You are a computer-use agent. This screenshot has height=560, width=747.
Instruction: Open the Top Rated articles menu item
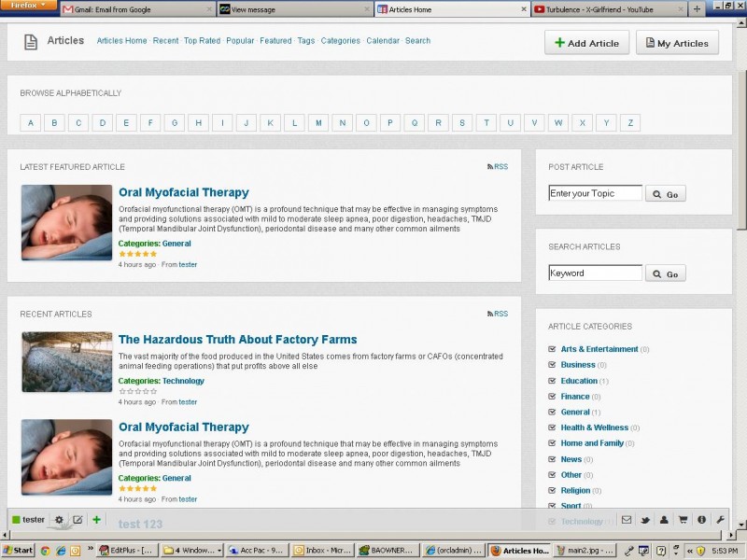point(202,41)
